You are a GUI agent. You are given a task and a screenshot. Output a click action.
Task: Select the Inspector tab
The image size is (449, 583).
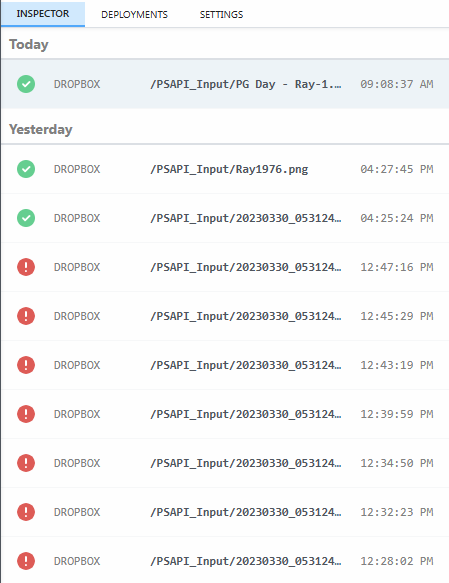(43, 14)
